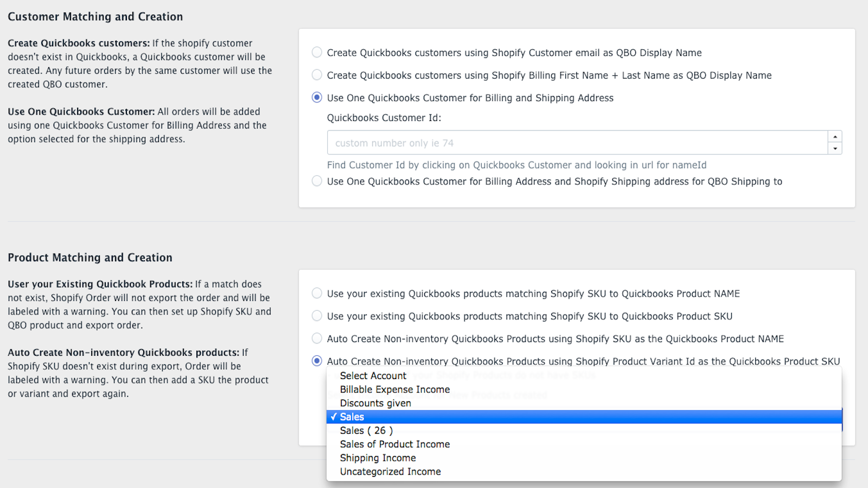Select Auto Create using Shopify SKU as Product NAME

click(x=317, y=339)
